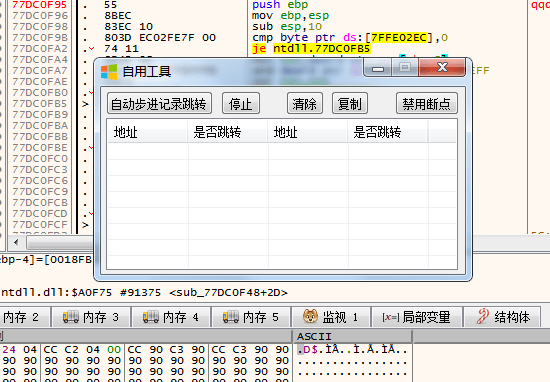Click the 内存 5 tab icon
This screenshot has height=382, width=550.
pyautogui.click(x=231, y=317)
